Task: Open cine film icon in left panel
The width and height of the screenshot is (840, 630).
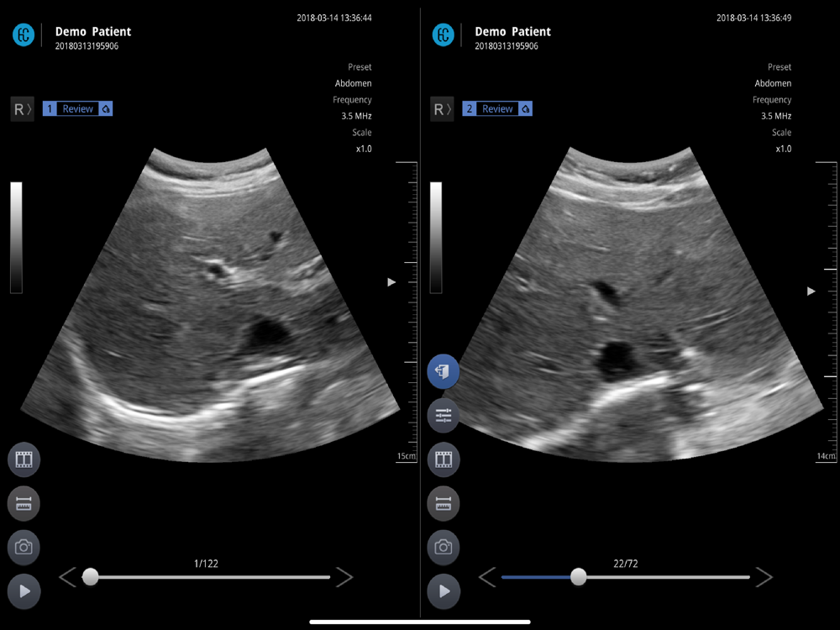Action: coord(24,459)
